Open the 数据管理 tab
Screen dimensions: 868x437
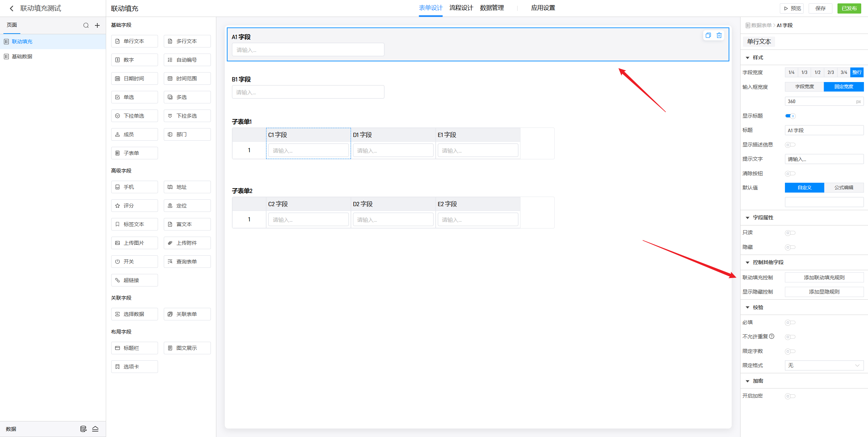click(492, 8)
